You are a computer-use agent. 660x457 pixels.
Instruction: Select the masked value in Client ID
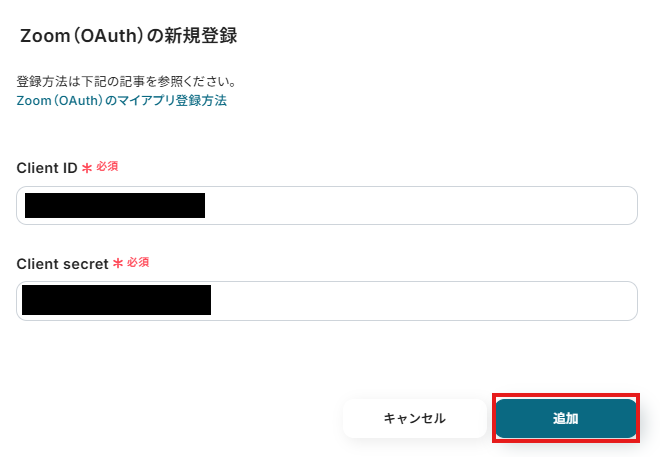tap(115, 206)
